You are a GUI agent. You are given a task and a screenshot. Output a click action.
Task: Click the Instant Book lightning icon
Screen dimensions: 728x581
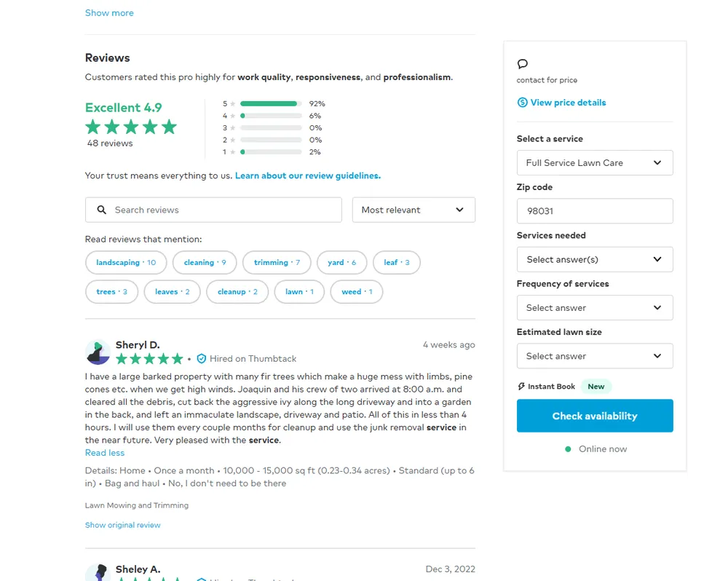pos(521,387)
